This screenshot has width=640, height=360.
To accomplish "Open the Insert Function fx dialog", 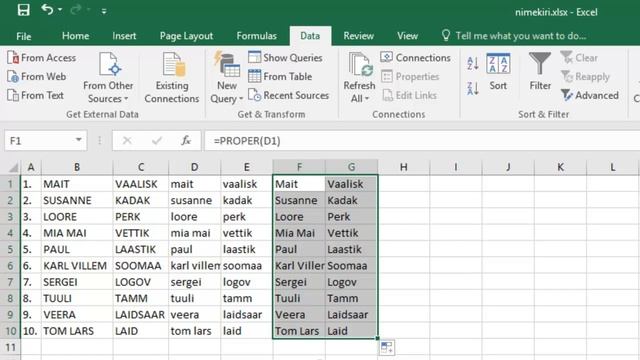I will coord(186,141).
